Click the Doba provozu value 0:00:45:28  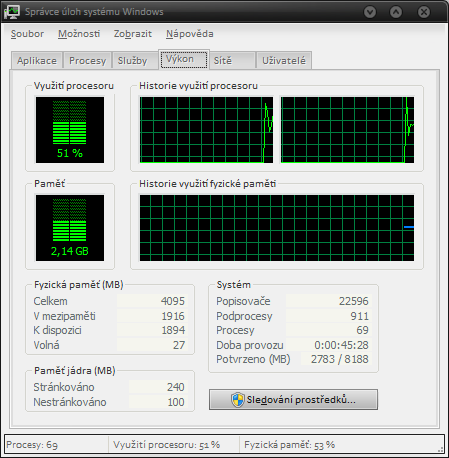[x=341, y=345]
